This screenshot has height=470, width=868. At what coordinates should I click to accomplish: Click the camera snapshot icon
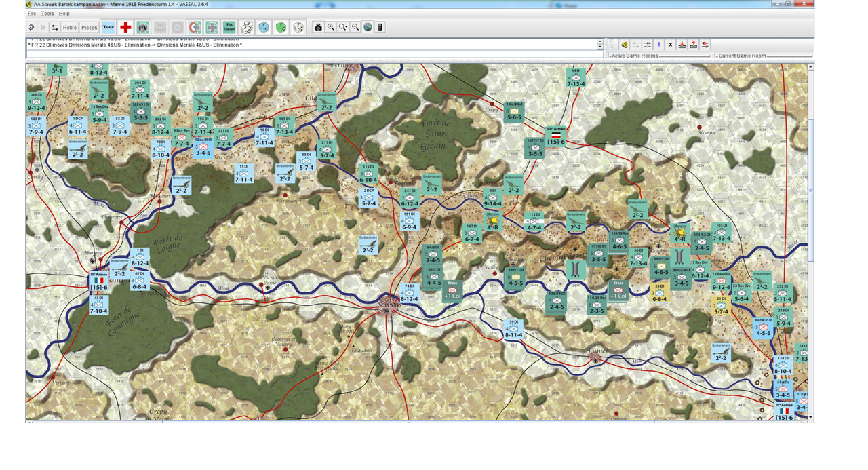click(318, 27)
